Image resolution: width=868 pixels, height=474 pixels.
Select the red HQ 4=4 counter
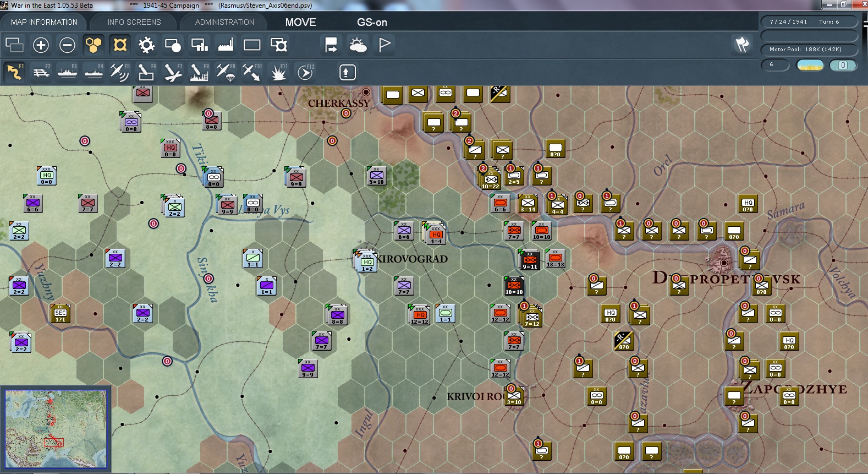[436, 234]
